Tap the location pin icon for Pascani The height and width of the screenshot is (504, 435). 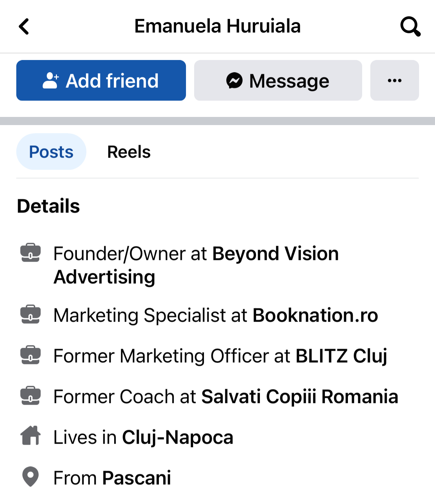(x=30, y=477)
